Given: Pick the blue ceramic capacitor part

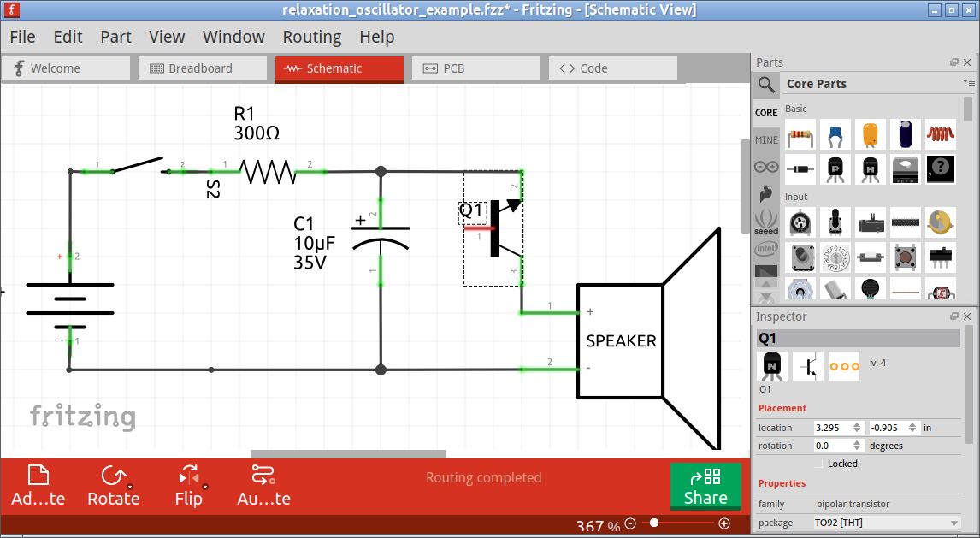Looking at the screenshot, I should 835,134.
